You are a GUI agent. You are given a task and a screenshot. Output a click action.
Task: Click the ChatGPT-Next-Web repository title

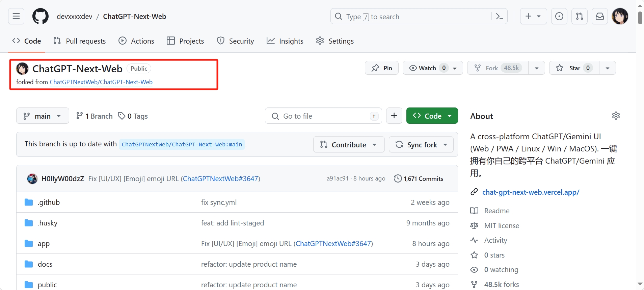click(77, 69)
